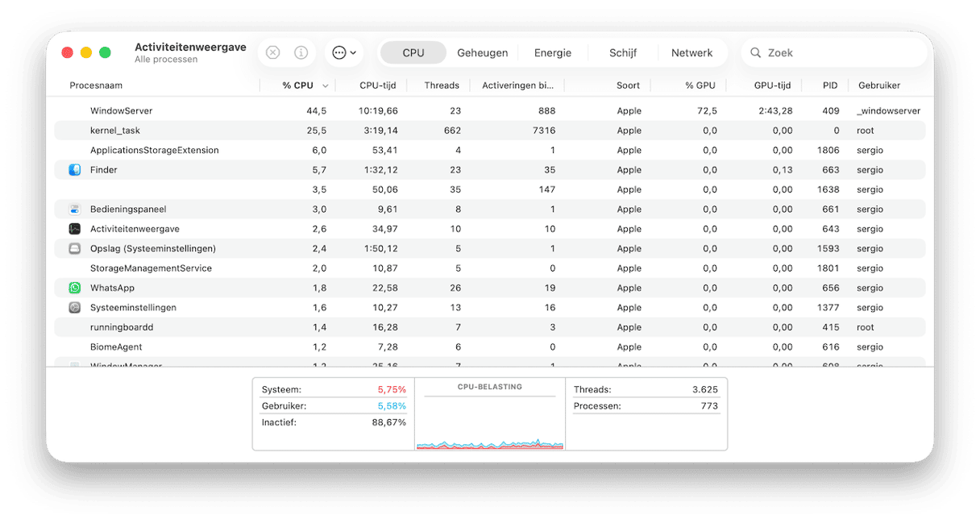The image size is (980, 523).
Task: Sort by GPU-tijd column header
Action: pyautogui.click(x=772, y=85)
